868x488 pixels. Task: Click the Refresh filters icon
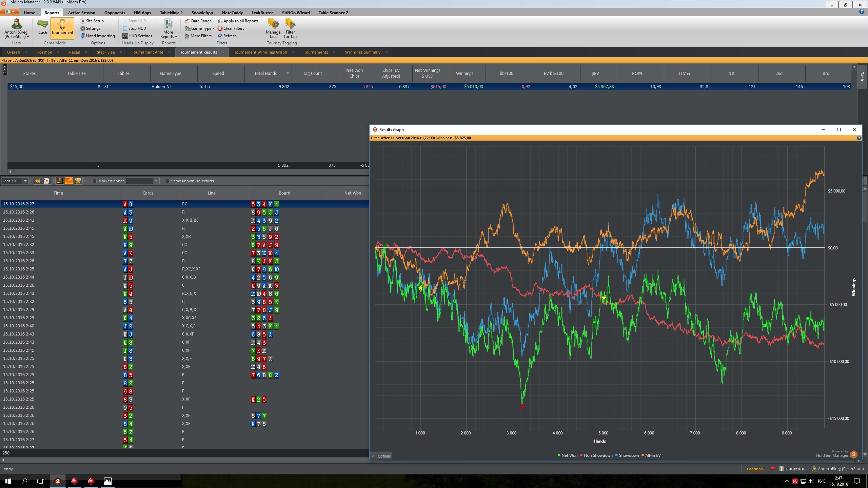[x=220, y=36]
